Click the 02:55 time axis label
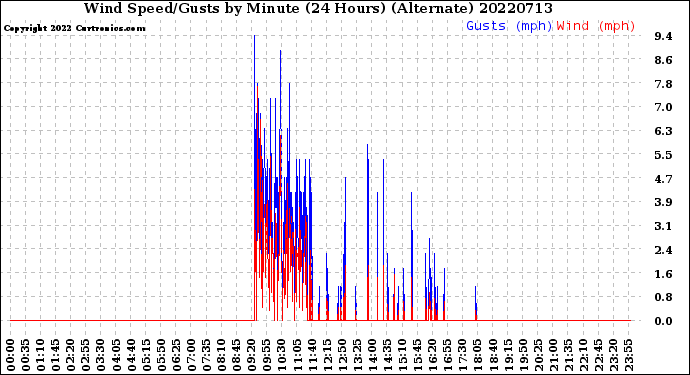Viewport: 690px width, 375px height. pos(86,355)
